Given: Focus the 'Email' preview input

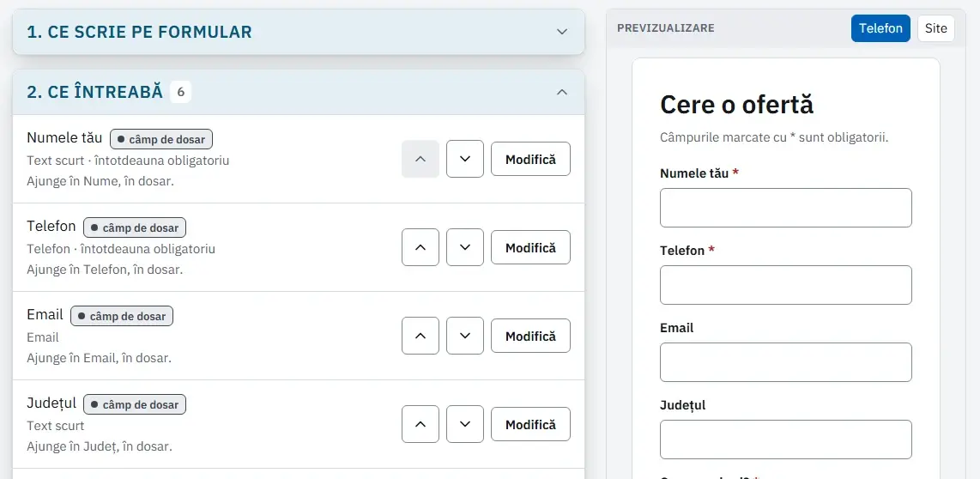Looking at the screenshot, I should click(785, 362).
